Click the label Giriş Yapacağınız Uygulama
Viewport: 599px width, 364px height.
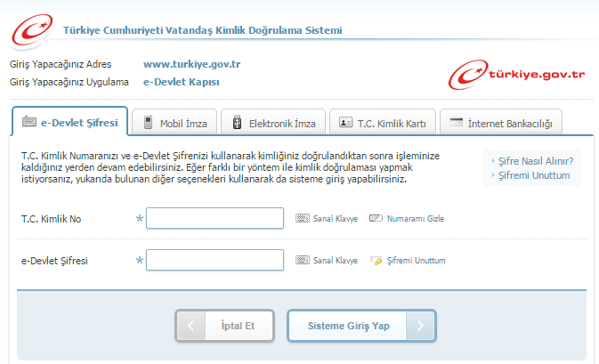coord(69,82)
